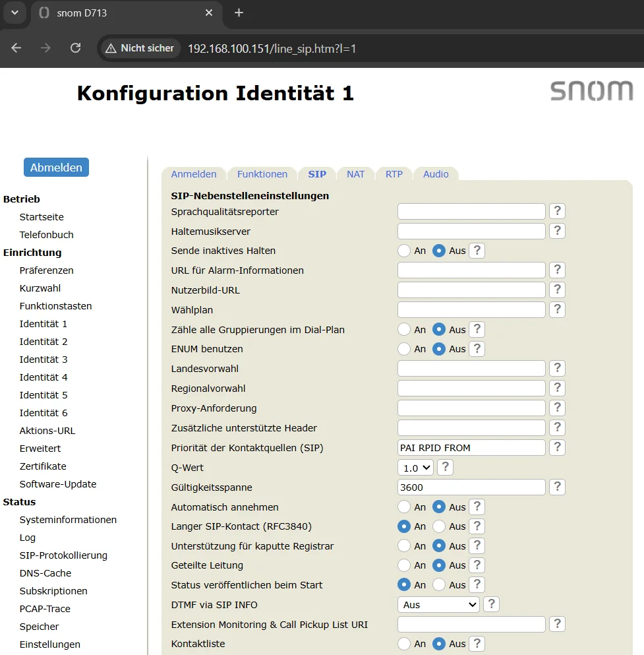Open help for URL für Alarm-Informationen

click(557, 270)
